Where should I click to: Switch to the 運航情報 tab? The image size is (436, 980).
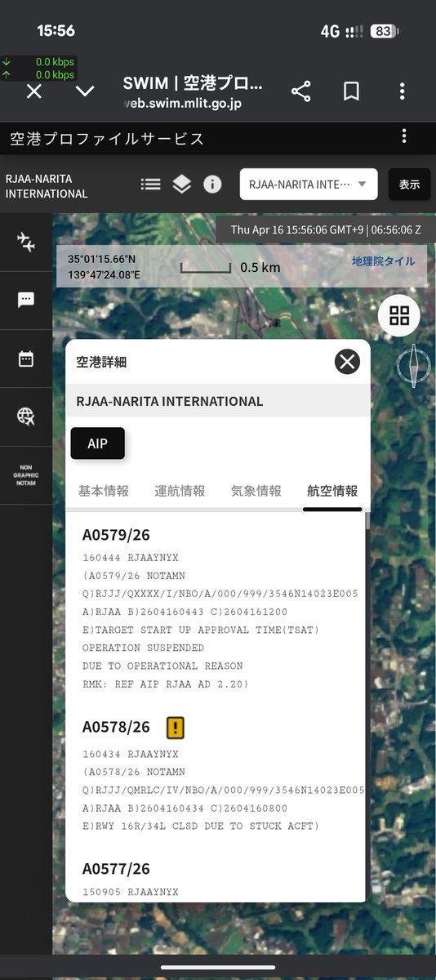(180, 491)
